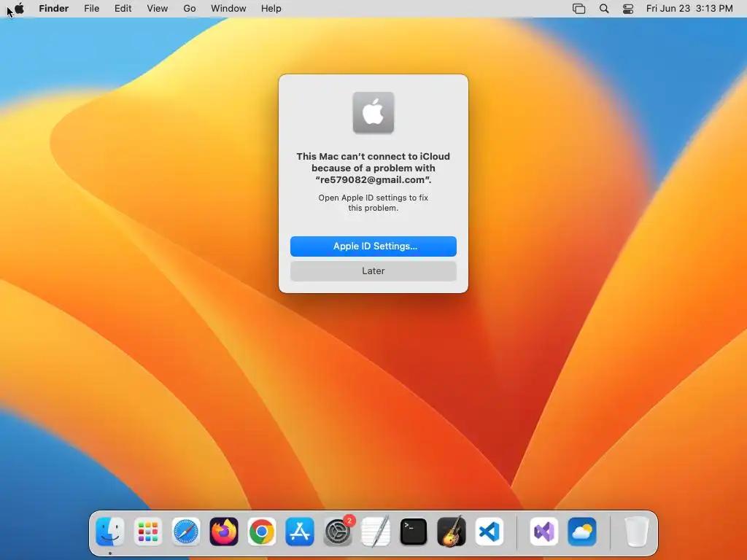Launch Safari from the Dock

click(186, 532)
